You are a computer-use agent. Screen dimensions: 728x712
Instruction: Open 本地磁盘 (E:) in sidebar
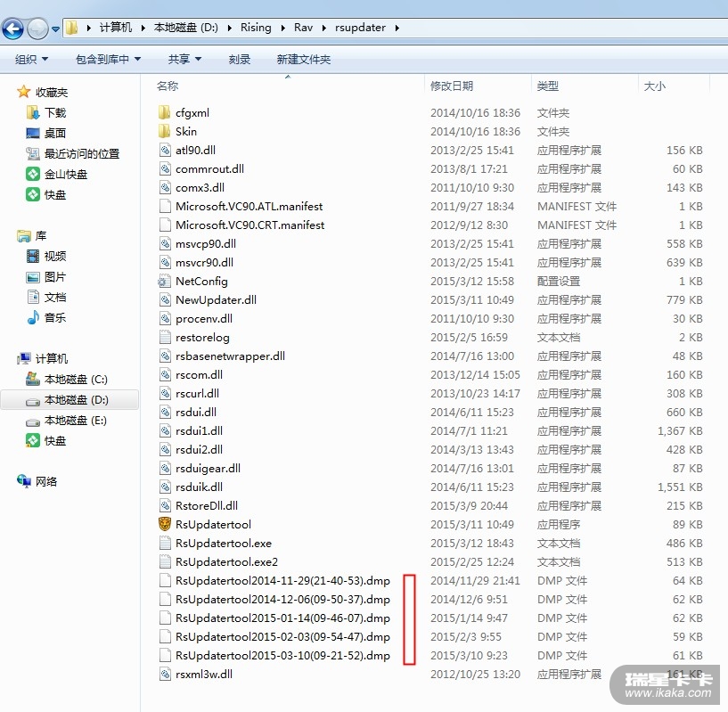click(x=67, y=421)
